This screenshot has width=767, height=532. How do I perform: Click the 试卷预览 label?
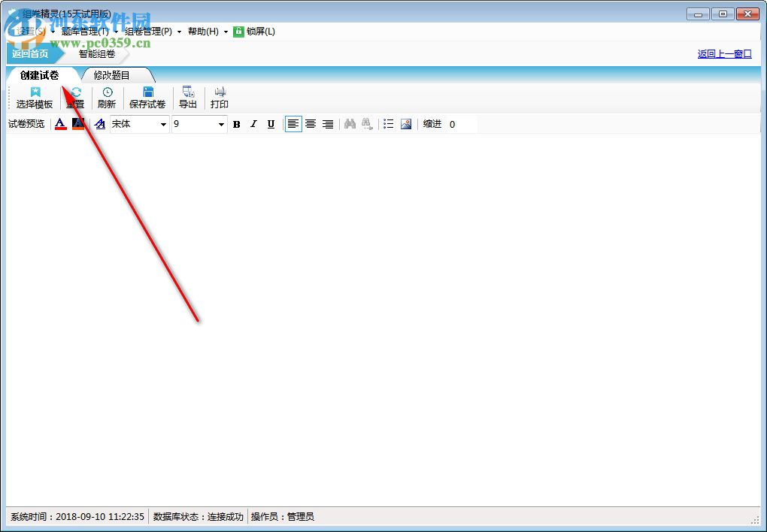click(x=26, y=124)
